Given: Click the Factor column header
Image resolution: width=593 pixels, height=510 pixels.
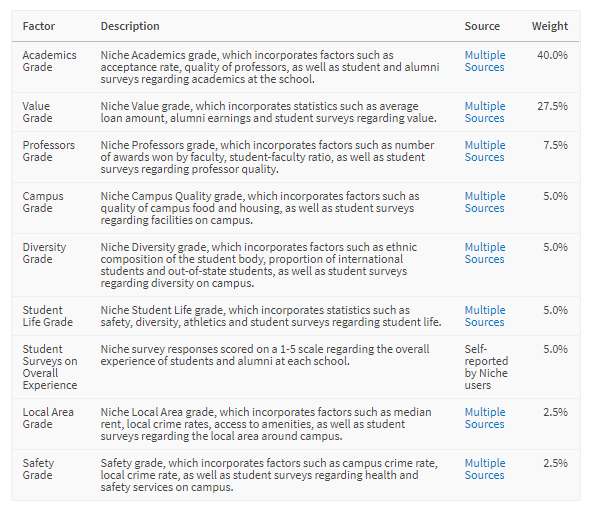Looking at the screenshot, I should [39, 26].
